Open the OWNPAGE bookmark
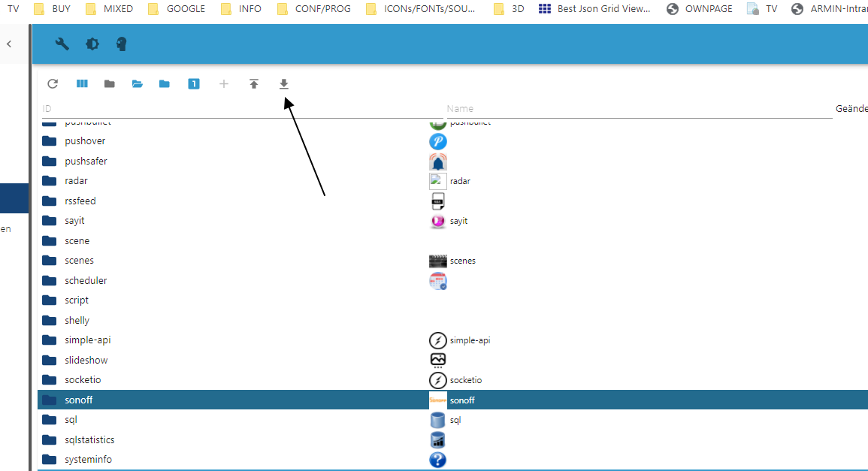Screen dimensions: 868x471 pos(699,9)
